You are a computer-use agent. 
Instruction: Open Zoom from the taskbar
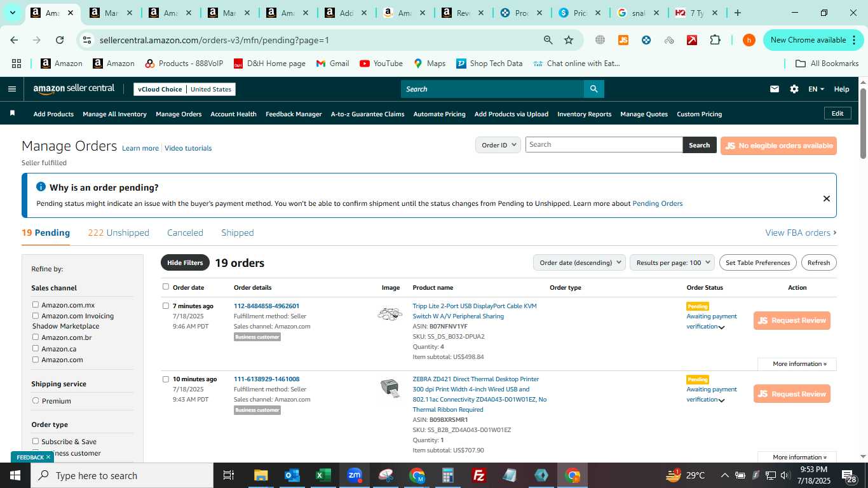coord(355,475)
